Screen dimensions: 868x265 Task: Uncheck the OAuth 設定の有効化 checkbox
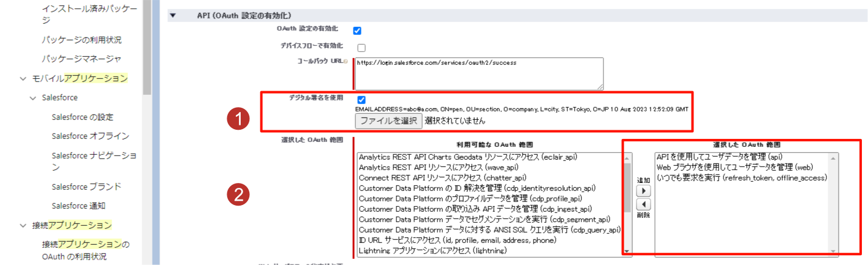tap(357, 30)
